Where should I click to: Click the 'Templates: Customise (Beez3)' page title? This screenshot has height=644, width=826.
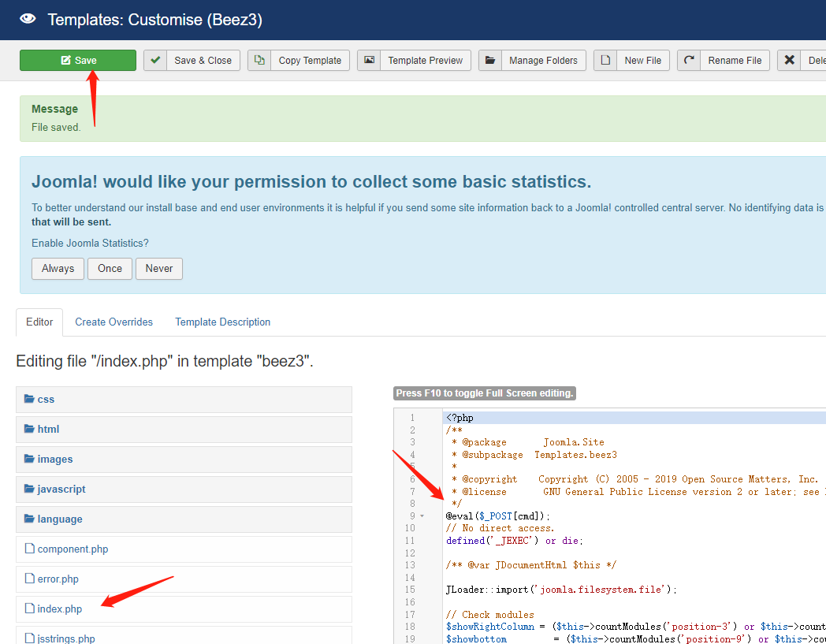click(154, 20)
